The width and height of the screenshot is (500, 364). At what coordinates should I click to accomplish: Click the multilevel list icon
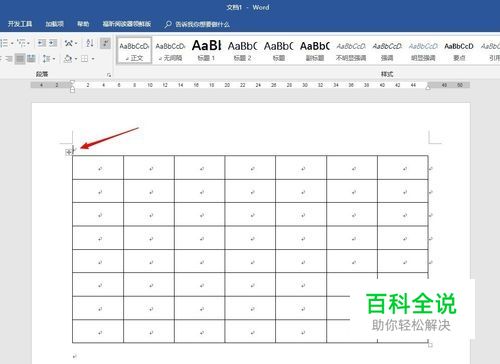pos(22,43)
